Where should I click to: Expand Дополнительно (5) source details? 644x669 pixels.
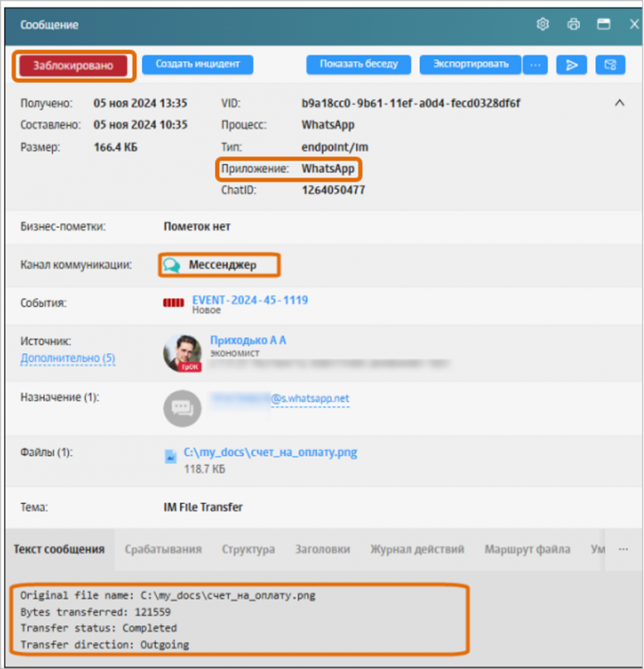click(x=68, y=358)
